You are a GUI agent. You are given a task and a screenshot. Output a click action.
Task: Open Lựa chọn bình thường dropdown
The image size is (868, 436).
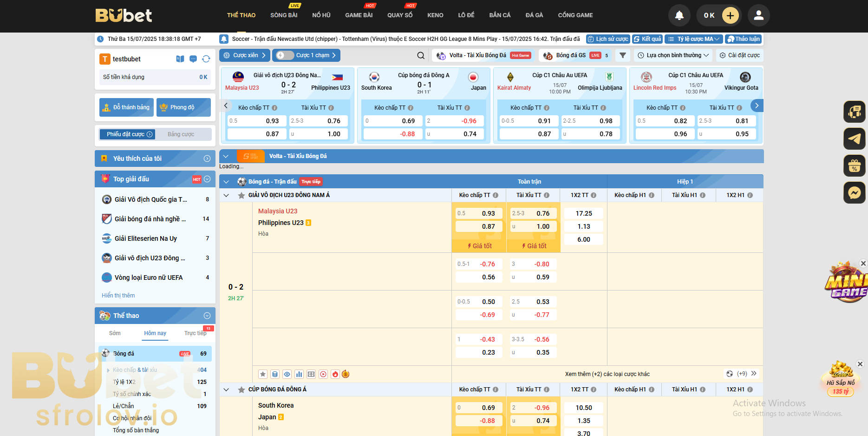(673, 55)
